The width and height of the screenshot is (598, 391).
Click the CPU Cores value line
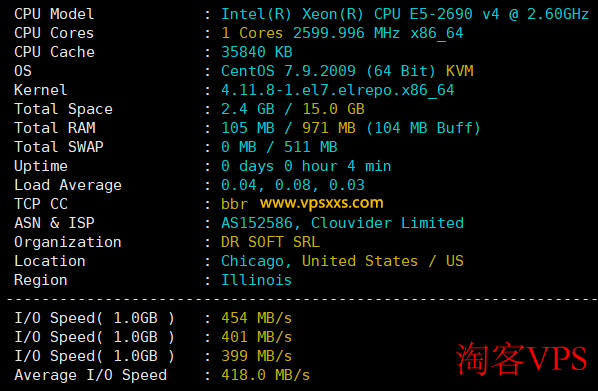tap(342, 33)
